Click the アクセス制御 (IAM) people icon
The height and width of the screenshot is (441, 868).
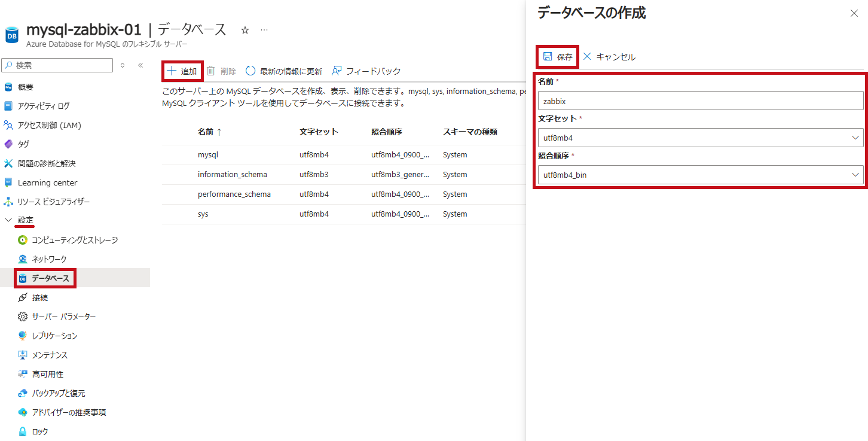tap(8, 125)
